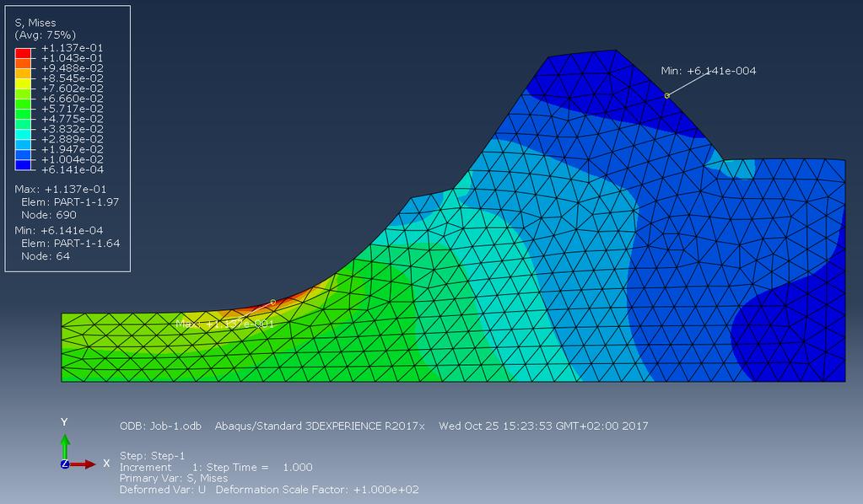863x504 pixels.
Task: Click the 'Min: +6.141e-04' line in the legend
Action: [59, 230]
